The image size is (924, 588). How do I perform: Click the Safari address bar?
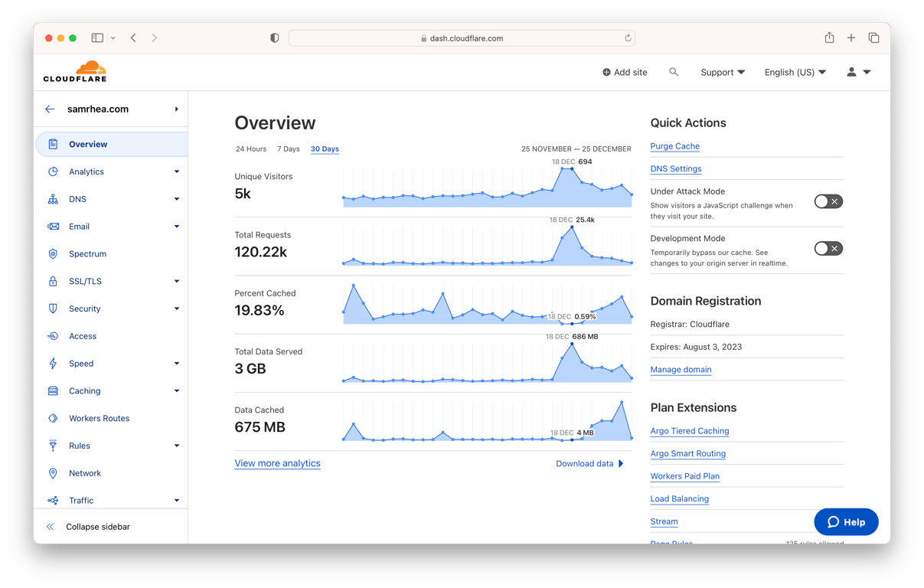coord(462,38)
